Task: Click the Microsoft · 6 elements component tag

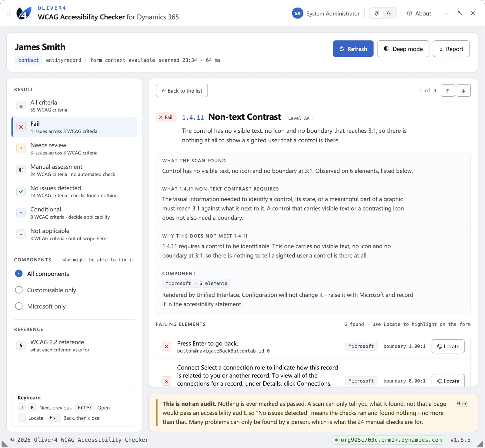Action: pos(196,283)
